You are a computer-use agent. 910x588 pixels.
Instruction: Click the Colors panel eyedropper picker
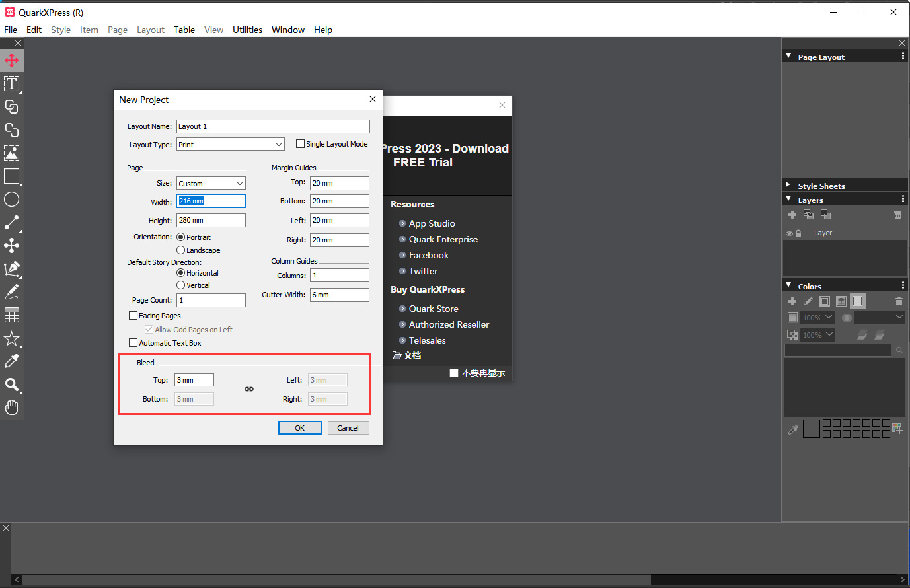[x=793, y=430]
